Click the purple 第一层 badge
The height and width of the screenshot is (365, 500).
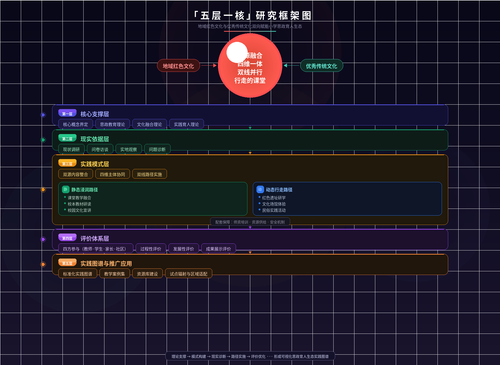pos(67,113)
